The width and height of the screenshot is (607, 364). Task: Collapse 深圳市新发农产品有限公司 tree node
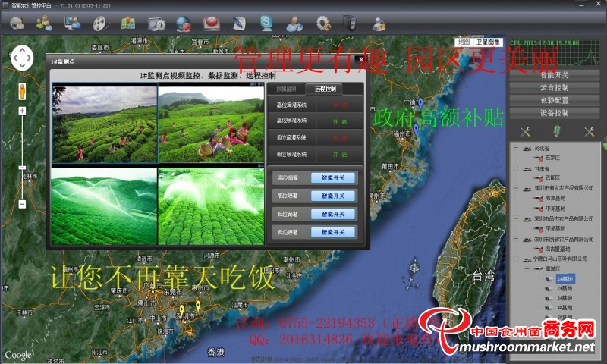click(x=516, y=188)
